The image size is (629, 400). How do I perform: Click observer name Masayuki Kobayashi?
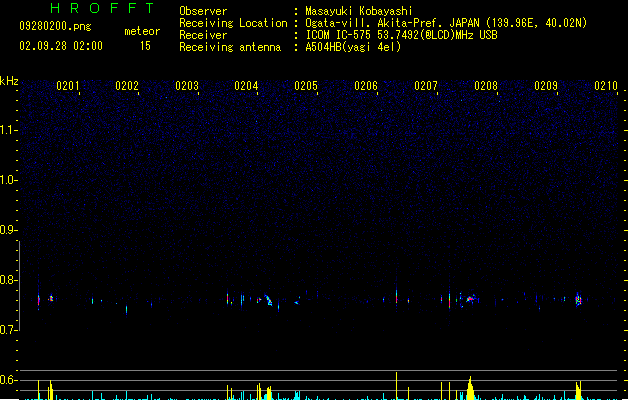(359, 11)
